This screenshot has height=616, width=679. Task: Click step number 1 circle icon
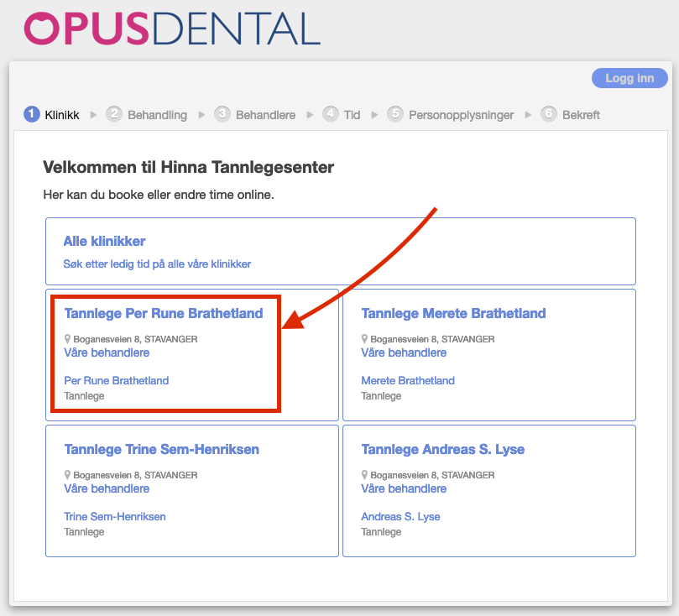click(x=32, y=114)
